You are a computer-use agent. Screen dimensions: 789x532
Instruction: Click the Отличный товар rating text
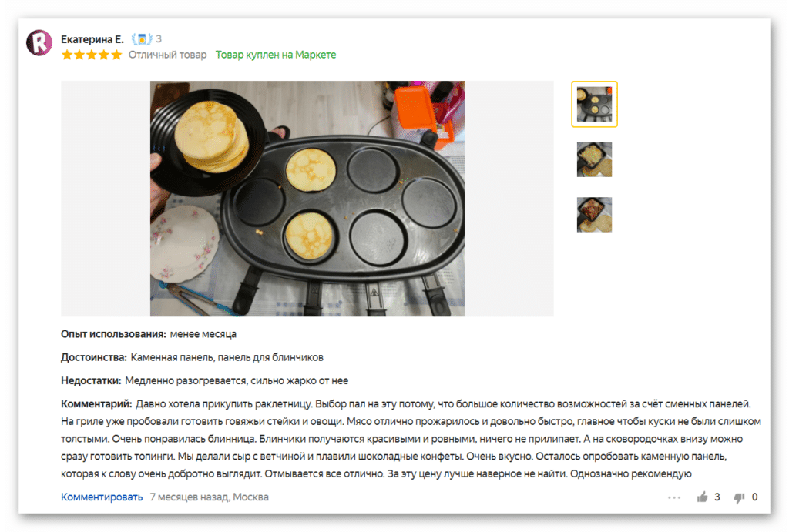click(x=167, y=55)
